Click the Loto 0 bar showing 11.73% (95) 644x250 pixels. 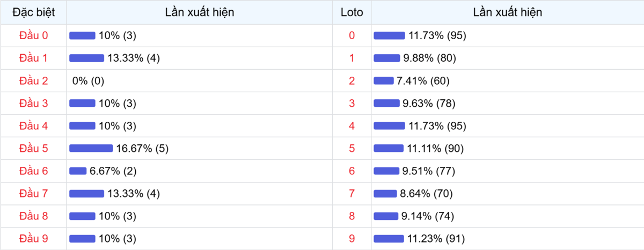point(389,35)
